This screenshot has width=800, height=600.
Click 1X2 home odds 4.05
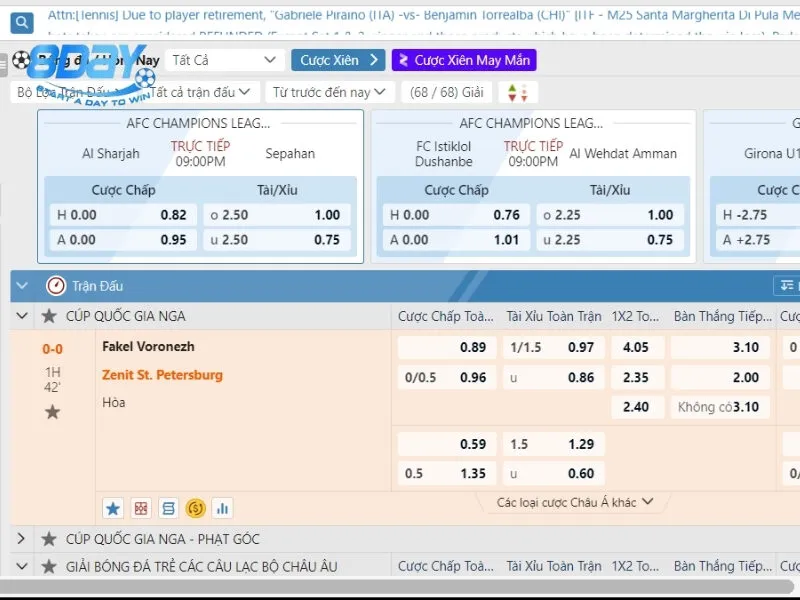point(637,347)
